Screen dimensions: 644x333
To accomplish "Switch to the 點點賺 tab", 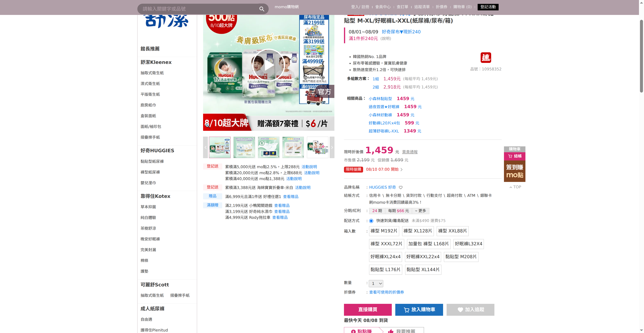I will (x=362, y=330).
